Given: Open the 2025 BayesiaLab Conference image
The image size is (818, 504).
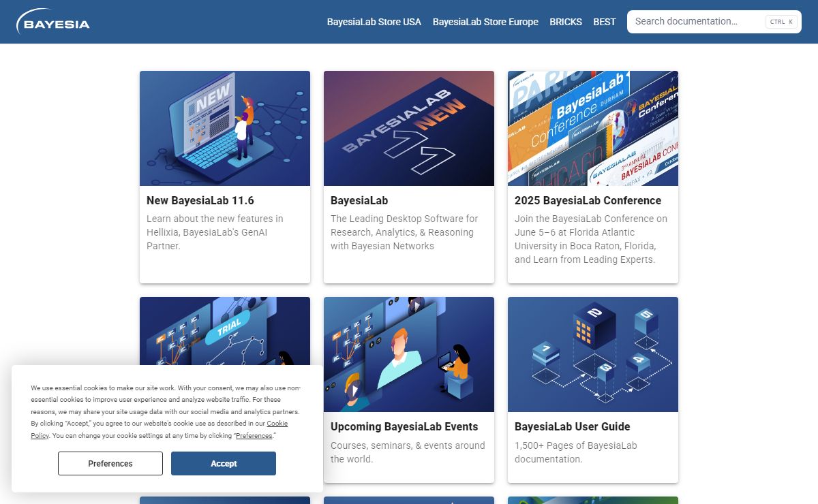Looking at the screenshot, I should (x=593, y=128).
